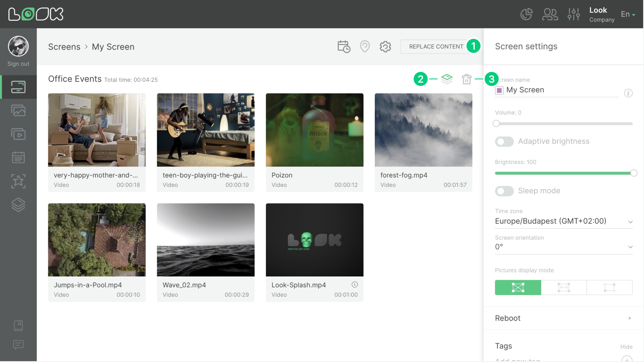Enable Adaptive brightness

(504, 141)
